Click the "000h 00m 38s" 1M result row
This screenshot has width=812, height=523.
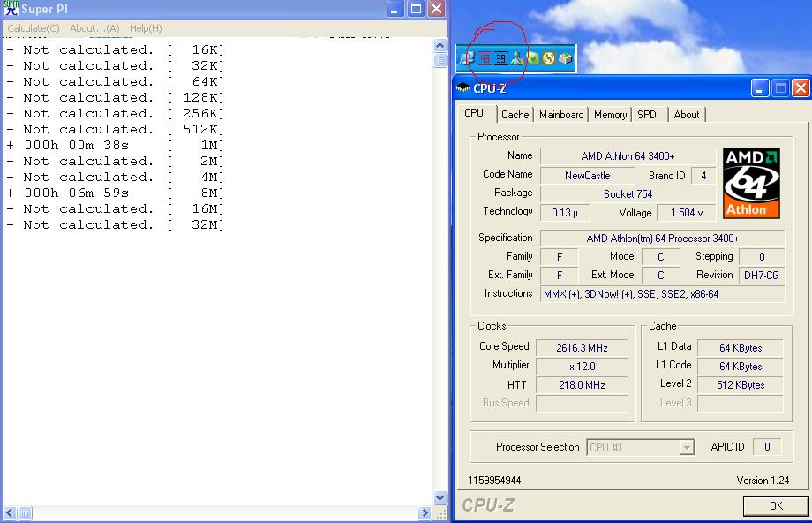116,145
